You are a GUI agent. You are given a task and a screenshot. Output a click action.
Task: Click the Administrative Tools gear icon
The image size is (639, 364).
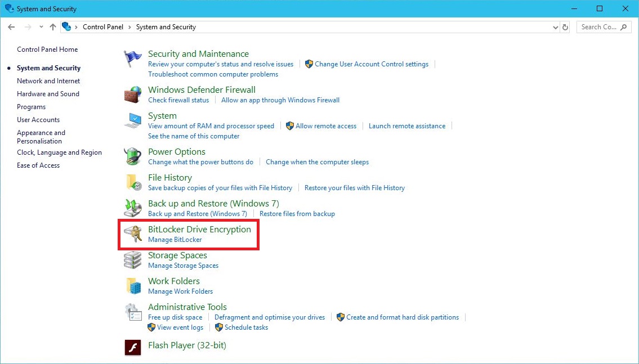(133, 312)
